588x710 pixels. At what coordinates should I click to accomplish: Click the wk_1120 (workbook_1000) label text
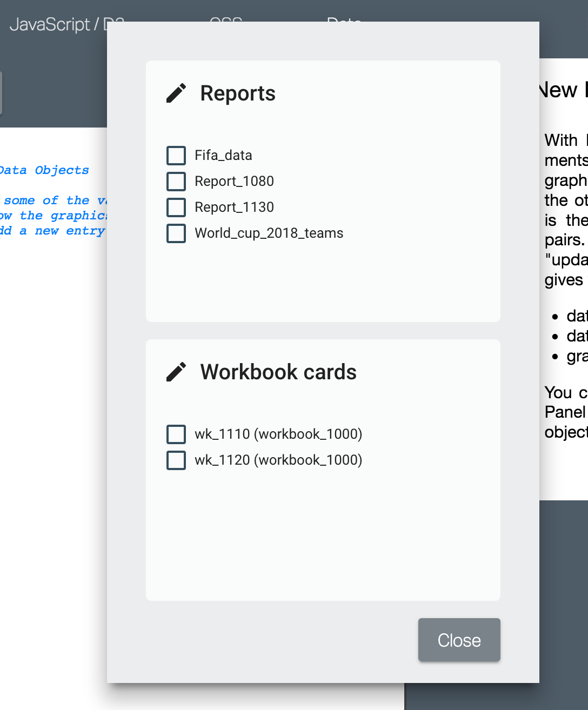pos(279,460)
